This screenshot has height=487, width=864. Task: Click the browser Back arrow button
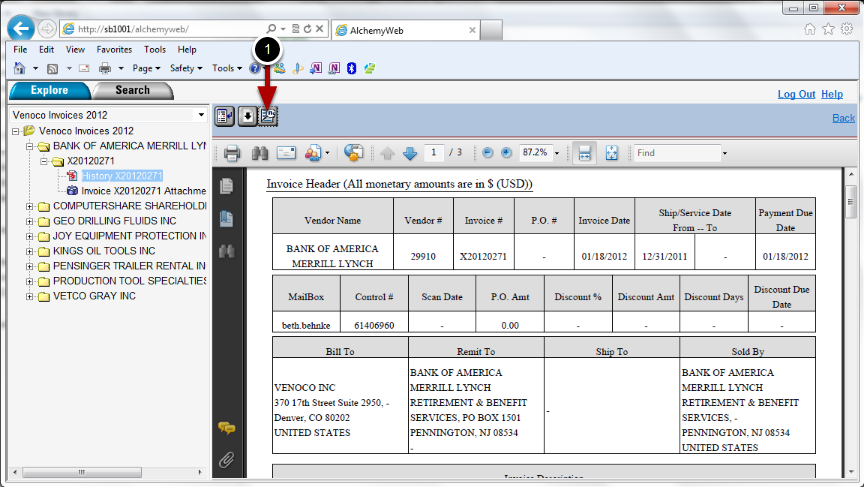(21, 29)
